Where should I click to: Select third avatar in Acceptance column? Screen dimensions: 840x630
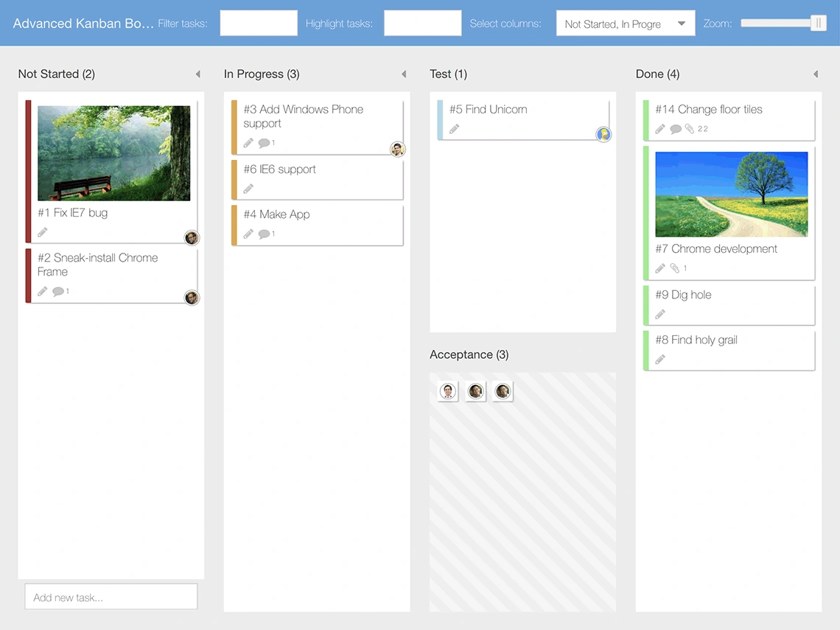503,391
